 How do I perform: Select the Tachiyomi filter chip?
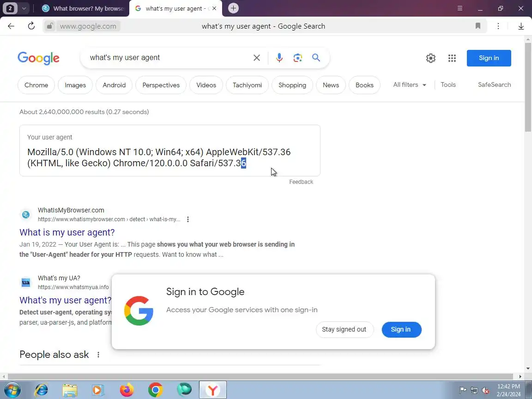247,85
